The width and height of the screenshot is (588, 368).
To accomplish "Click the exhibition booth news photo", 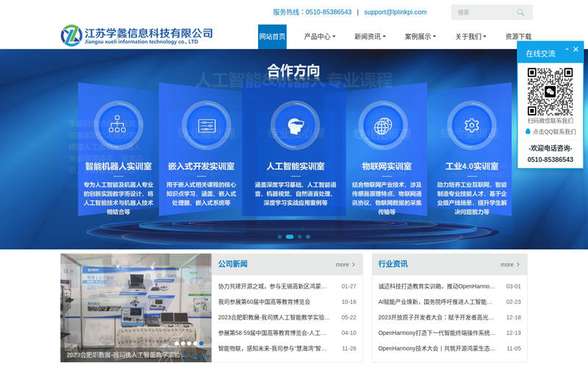I will point(136,308).
